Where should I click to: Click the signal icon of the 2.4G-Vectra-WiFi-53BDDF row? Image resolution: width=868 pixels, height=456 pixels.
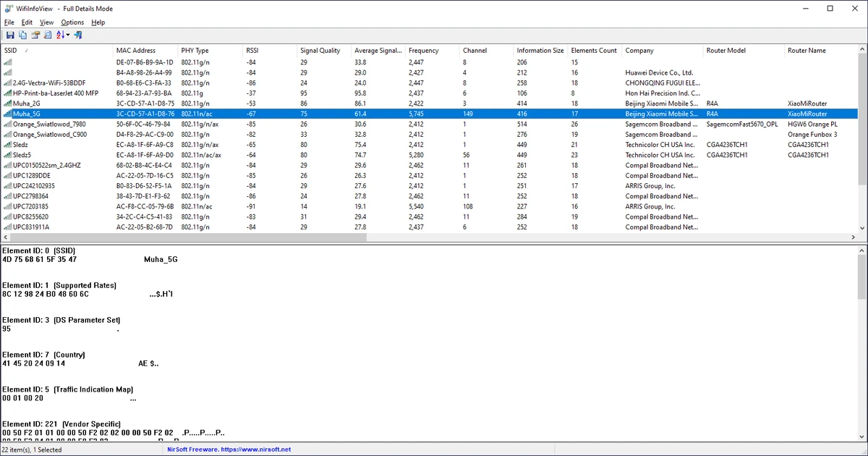(x=7, y=83)
